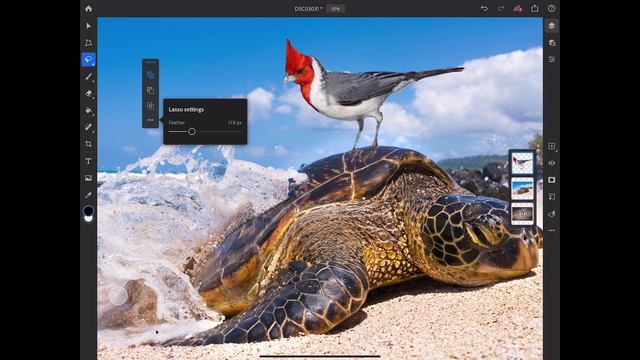640x360 pixels.
Task: Select the Crop tool
Action: pos(89,144)
